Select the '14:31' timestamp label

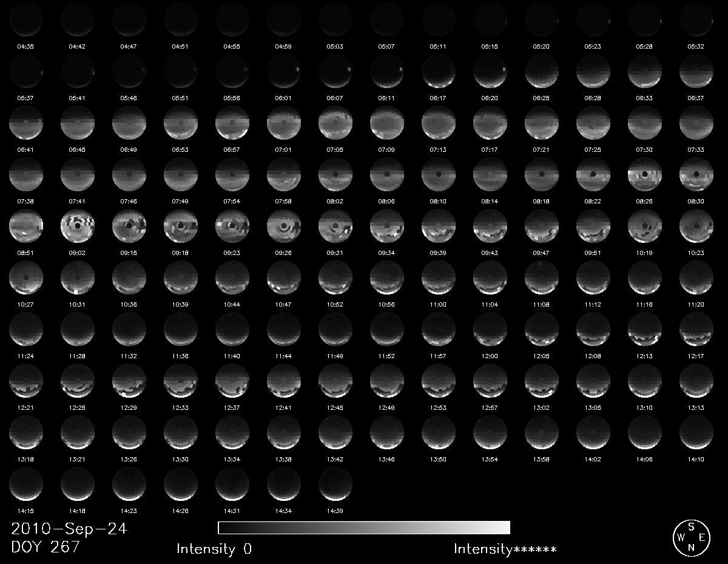[x=232, y=511]
